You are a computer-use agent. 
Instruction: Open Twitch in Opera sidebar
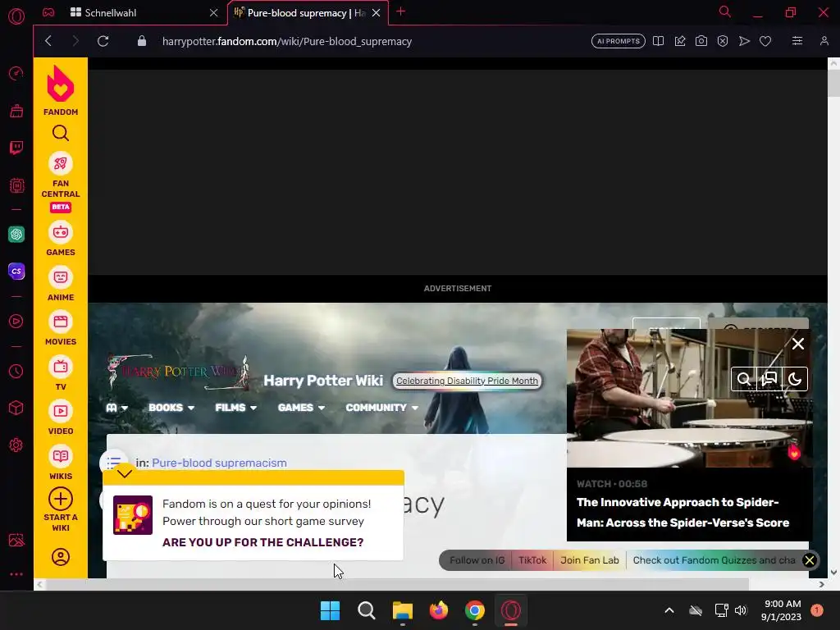(16, 148)
